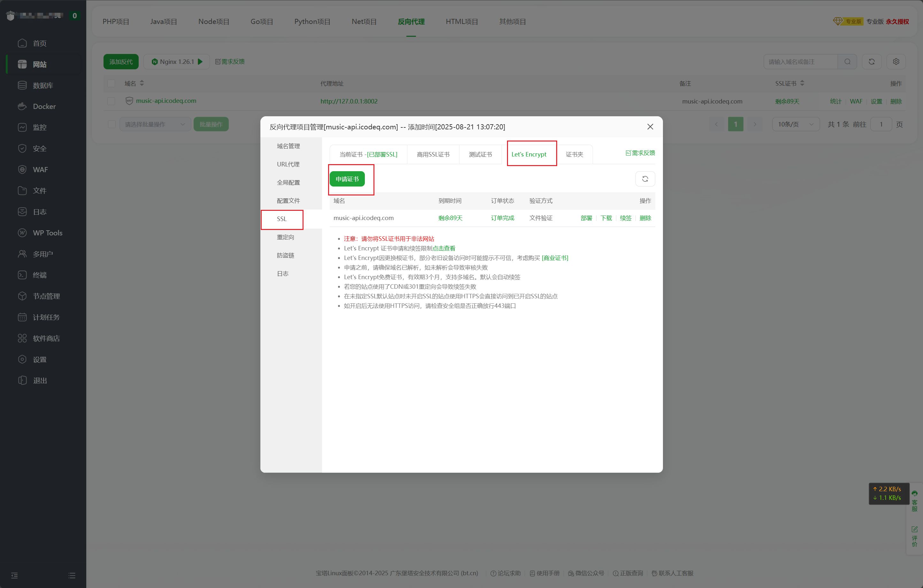Image resolution: width=923 pixels, height=588 pixels.
Task: Click the 评价 feedback floating icon
Action: tap(915, 536)
